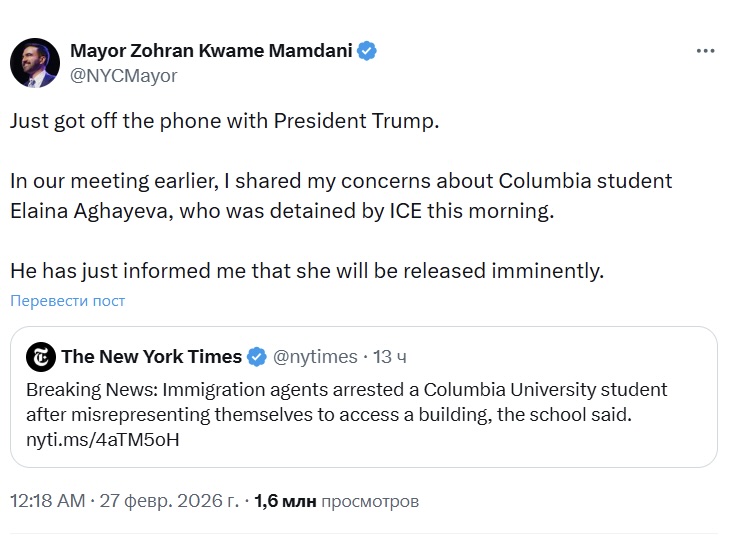
Task: Open the Mayor Zohran Kwame Mamdani profile name
Action: click(212, 51)
